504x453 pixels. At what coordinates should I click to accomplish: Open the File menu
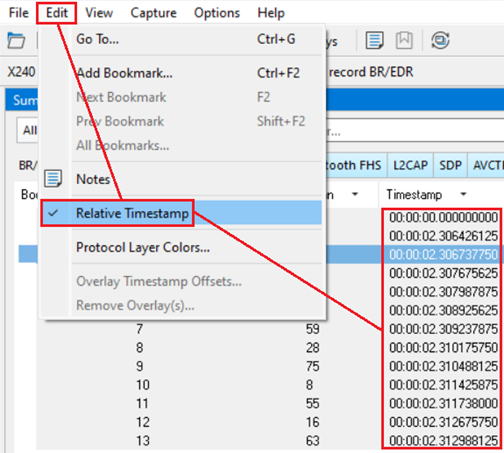click(18, 13)
